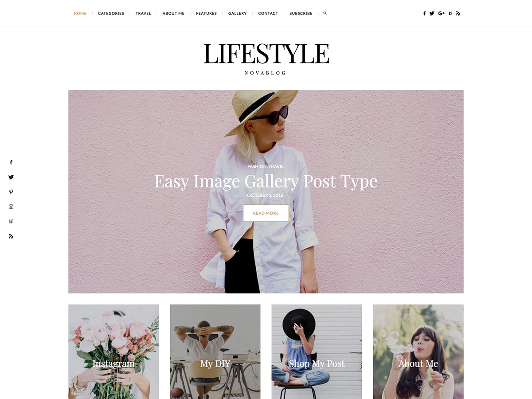
Task: Navigate to the Gallery menu item
Action: pos(238,13)
